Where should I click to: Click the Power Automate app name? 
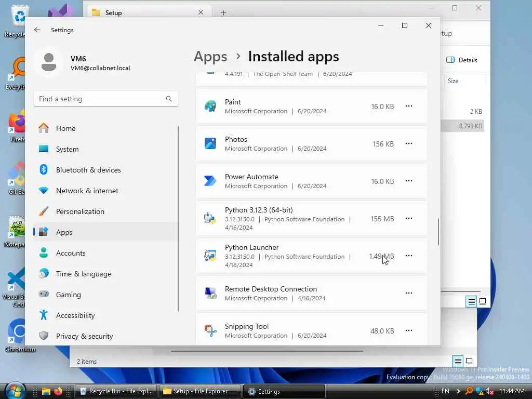point(251,177)
